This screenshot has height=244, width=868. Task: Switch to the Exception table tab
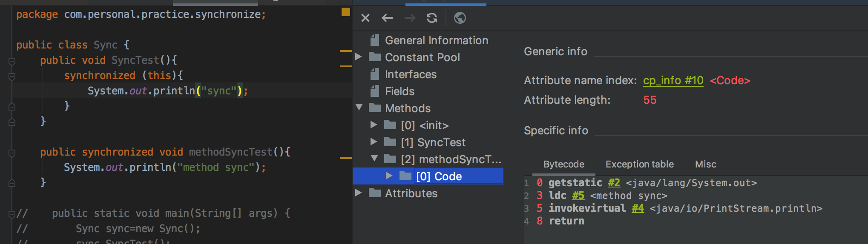[639, 165]
